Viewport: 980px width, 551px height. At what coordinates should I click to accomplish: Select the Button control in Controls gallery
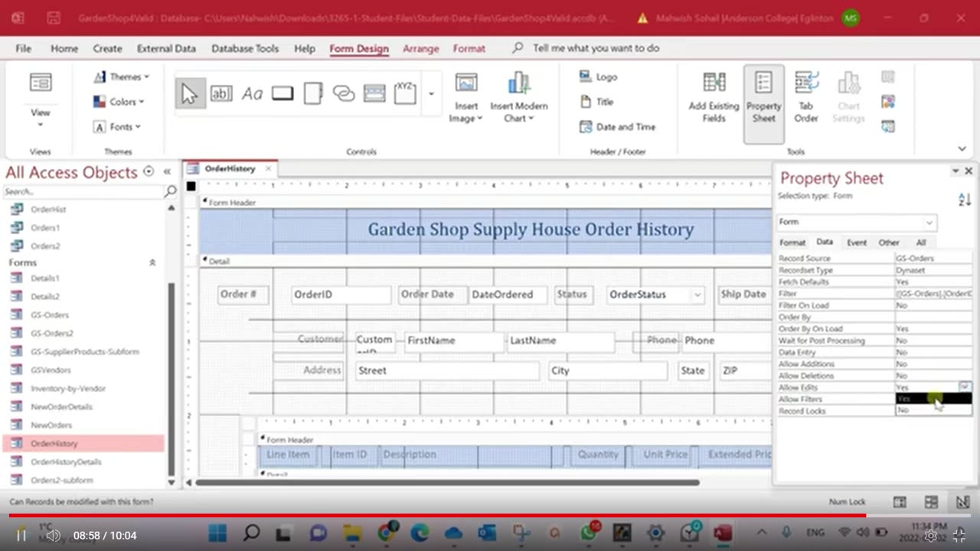point(283,93)
